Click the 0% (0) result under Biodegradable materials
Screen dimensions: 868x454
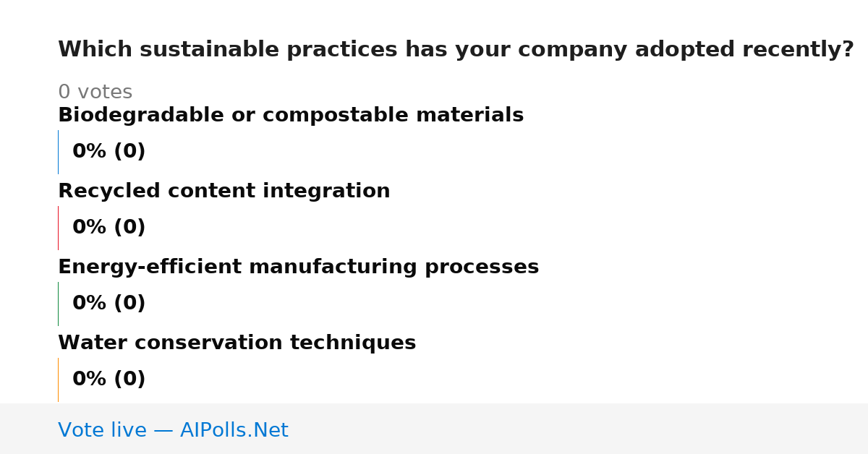(109, 152)
